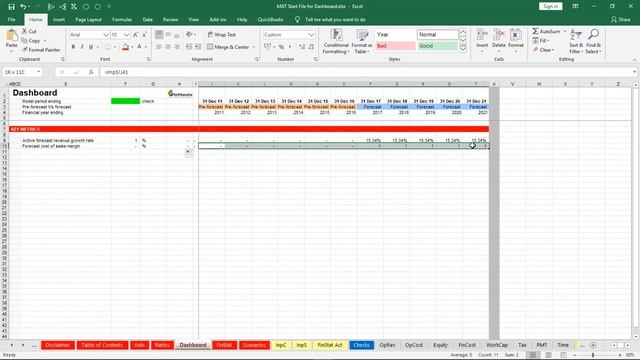
Task: Open the font name dropdown
Action: pyautogui.click(x=106, y=35)
